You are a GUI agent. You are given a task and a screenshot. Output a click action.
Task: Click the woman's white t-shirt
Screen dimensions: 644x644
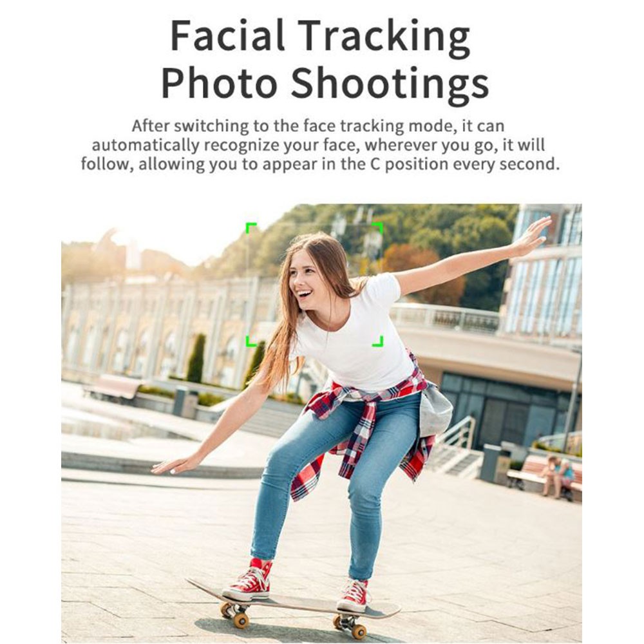tap(353, 333)
